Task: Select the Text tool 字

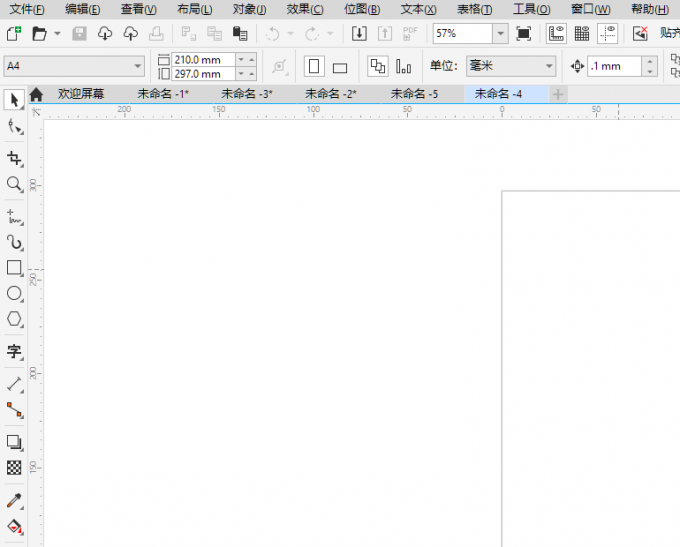Action: click(x=15, y=351)
